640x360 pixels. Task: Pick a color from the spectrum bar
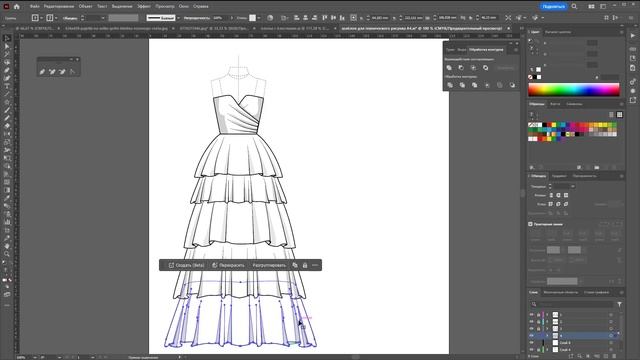[x=574, y=89]
